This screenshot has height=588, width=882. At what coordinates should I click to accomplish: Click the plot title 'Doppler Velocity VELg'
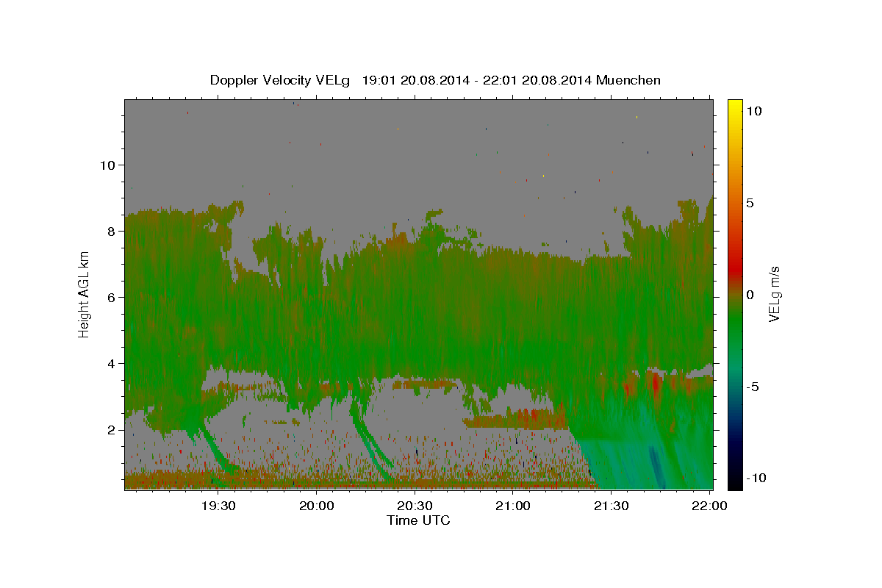[x=282, y=80]
